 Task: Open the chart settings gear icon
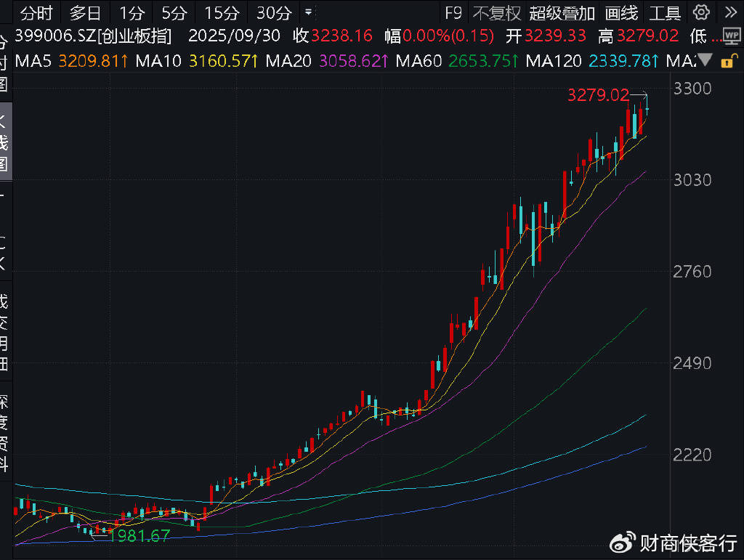pos(701,12)
